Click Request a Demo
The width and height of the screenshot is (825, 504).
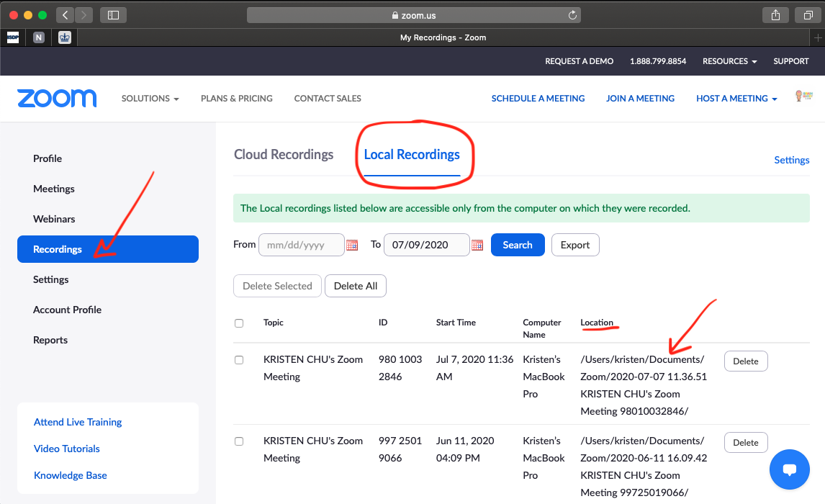580,61
